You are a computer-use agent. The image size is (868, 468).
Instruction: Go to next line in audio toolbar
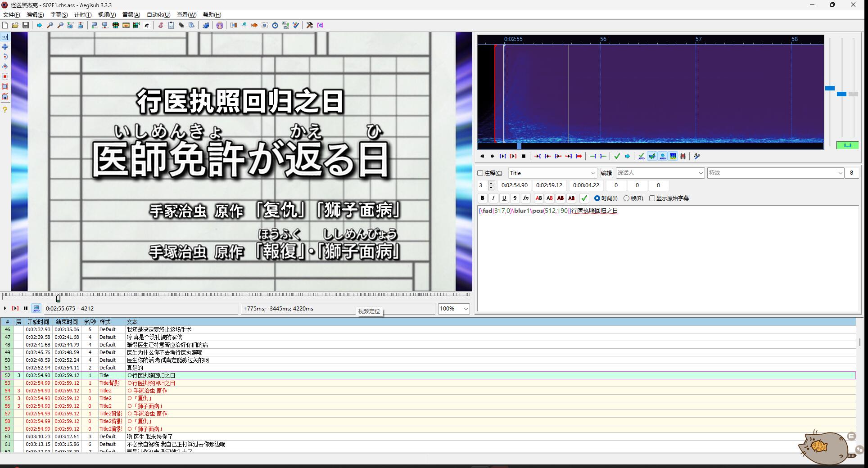[493, 156]
